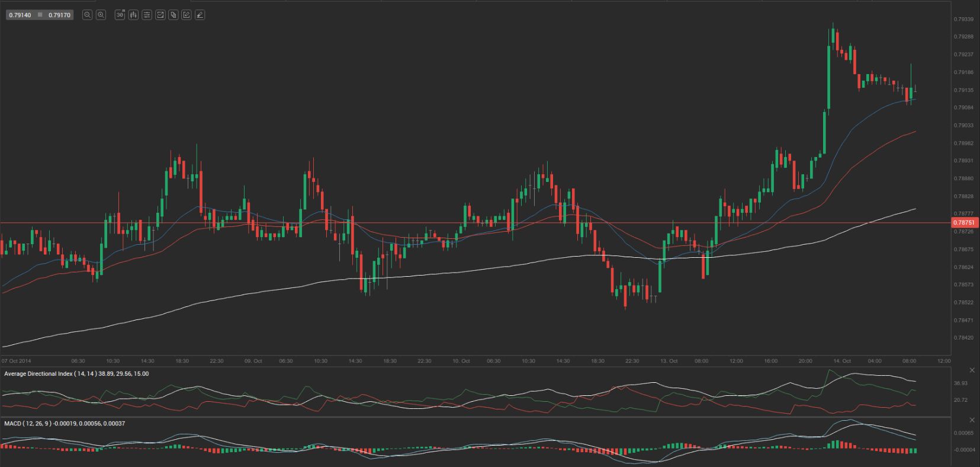This screenshot has height=467, width=980.
Task: Open the 30-minute timeframe selector
Action: [120, 15]
